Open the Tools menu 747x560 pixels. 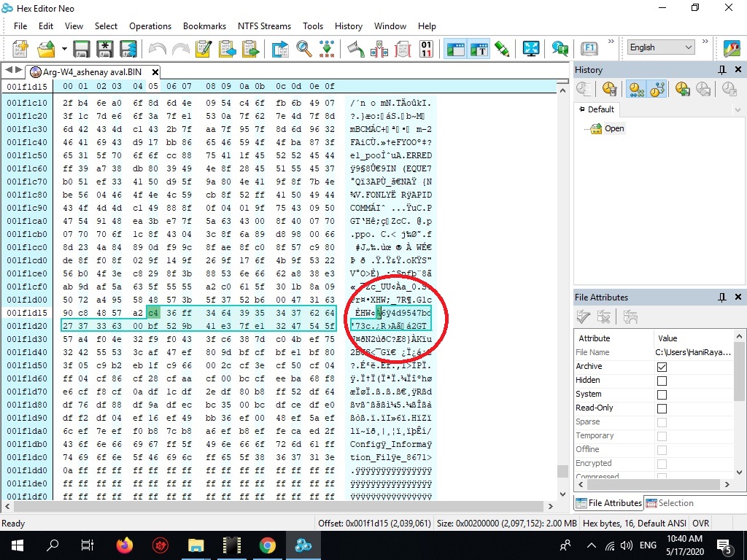pyautogui.click(x=313, y=26)
